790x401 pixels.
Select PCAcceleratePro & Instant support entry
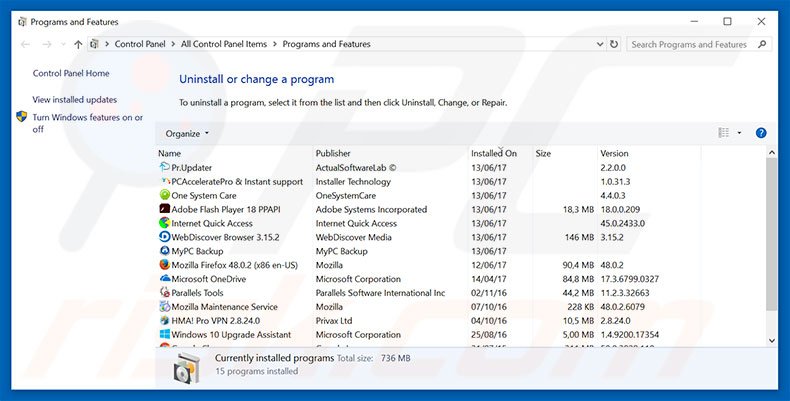pyautogui.click(x=237, y=182)
